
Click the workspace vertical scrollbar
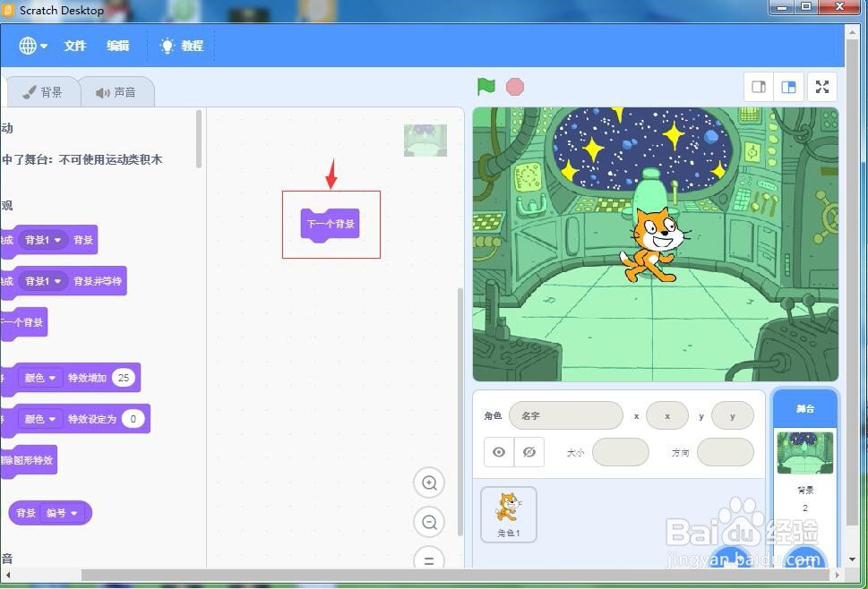click(460, 412)
